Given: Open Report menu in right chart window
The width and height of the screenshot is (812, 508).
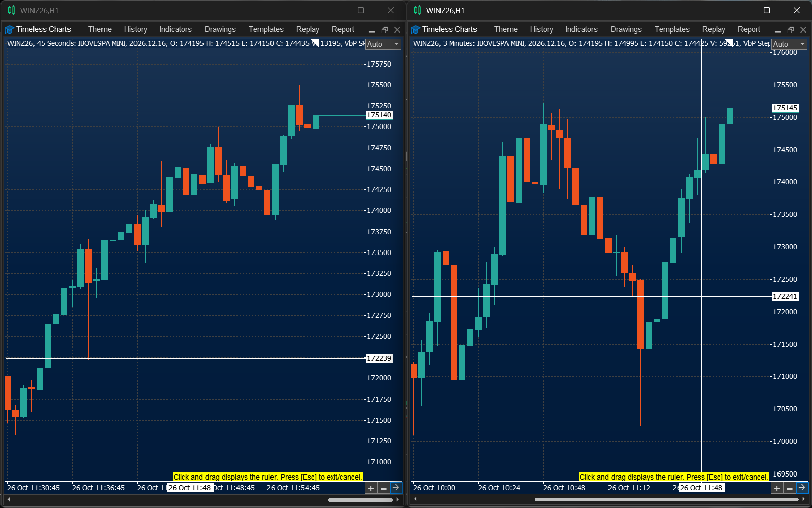Looking at the screenshot, I should click(x=749, y=29).
